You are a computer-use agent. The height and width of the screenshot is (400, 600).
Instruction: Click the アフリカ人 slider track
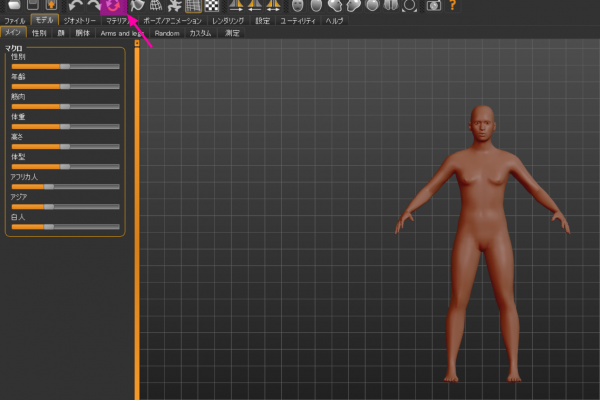click(65, 186)
